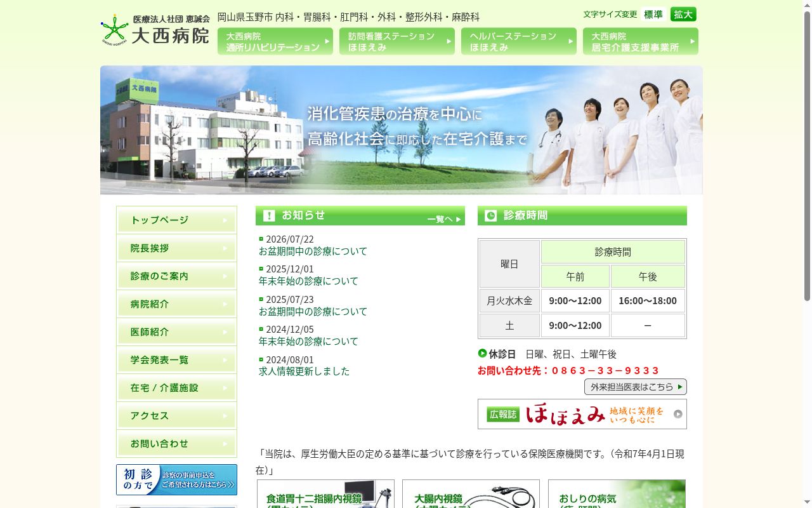This screenshot has height=508, width=812.
Task: Open ヘルパーステーション ほほえみ
Action: (519, 41)
